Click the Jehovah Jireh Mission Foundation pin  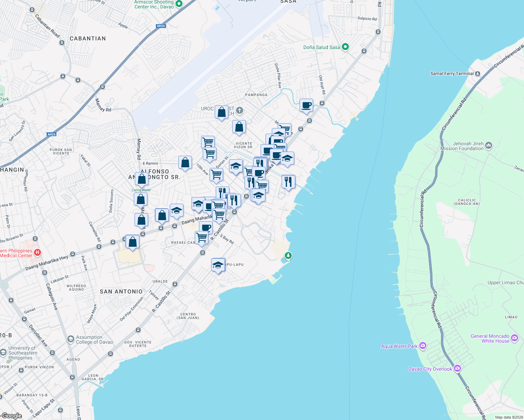tap(488, 145)
